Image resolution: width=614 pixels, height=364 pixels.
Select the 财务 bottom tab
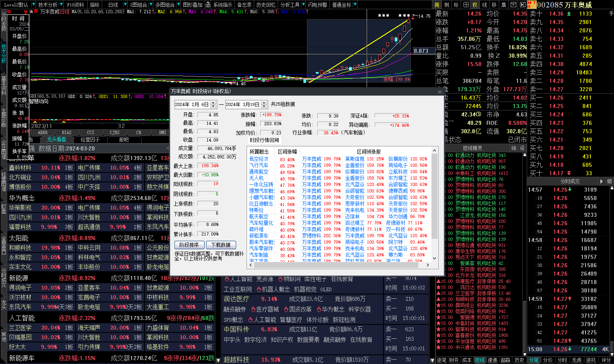tap(454, 360)
